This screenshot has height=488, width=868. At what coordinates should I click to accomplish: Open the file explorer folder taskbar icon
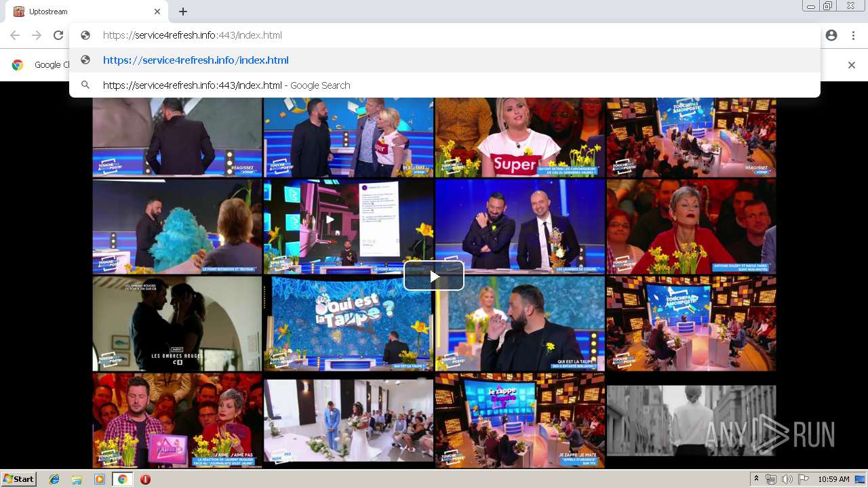coord(77,479)
